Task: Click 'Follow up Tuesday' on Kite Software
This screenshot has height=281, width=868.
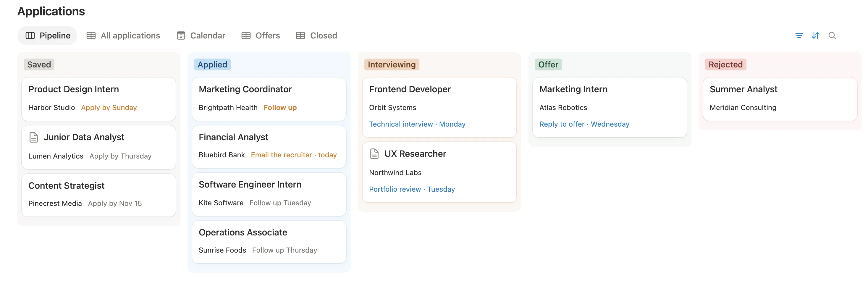Action: 280,203
